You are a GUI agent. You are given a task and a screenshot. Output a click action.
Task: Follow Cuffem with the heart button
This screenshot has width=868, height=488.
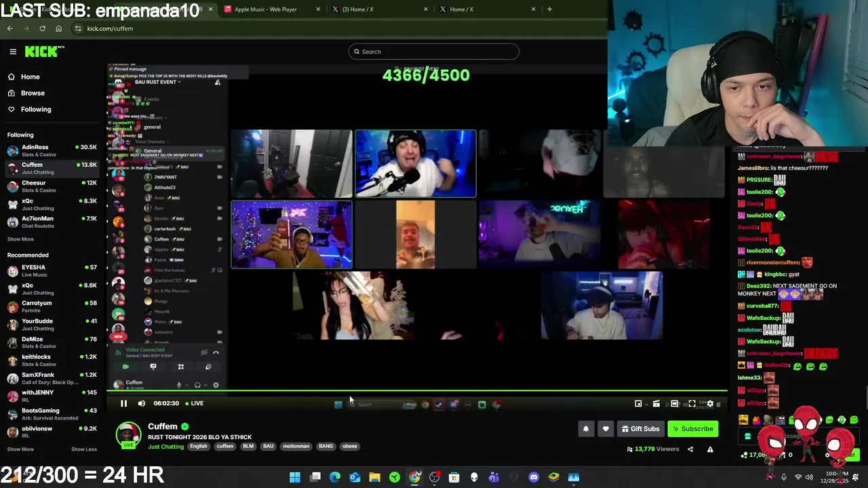pos(606,429)
